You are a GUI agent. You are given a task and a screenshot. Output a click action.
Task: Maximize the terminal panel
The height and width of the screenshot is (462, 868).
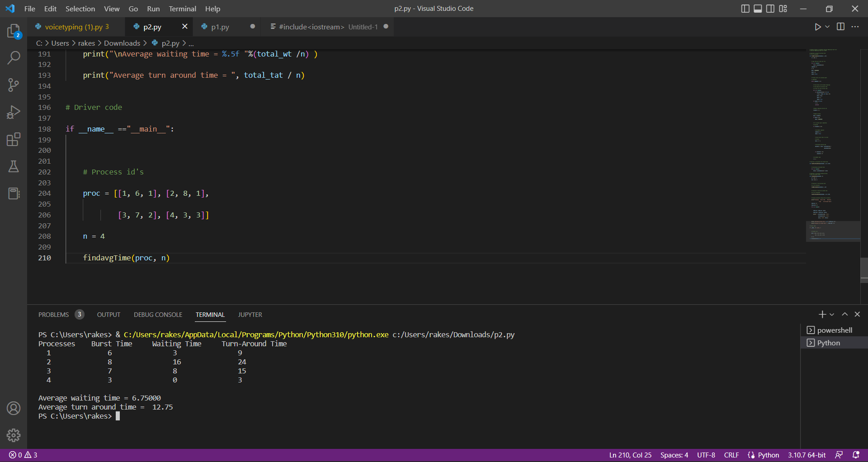point(844,314)
